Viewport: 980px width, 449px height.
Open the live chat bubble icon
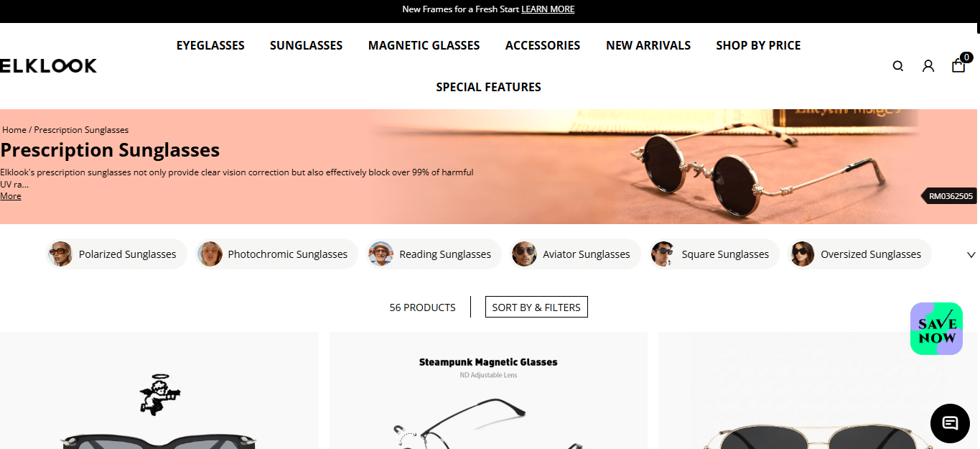point(950,423)
